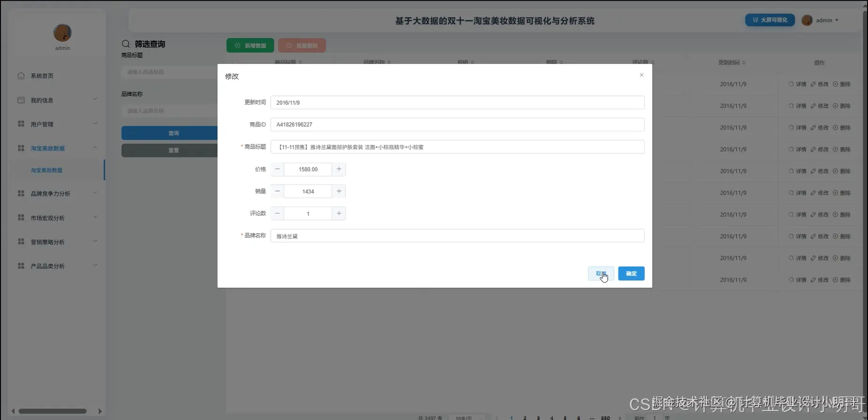
Task: Click the header avatar next to admin
Action: (x=807, y=20)
